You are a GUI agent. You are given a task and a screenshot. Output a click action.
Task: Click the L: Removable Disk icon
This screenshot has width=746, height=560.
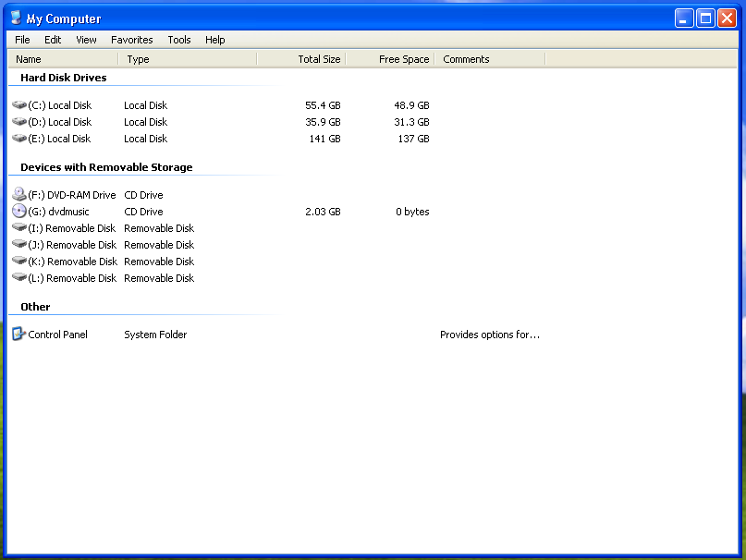[x=19, y=277]
